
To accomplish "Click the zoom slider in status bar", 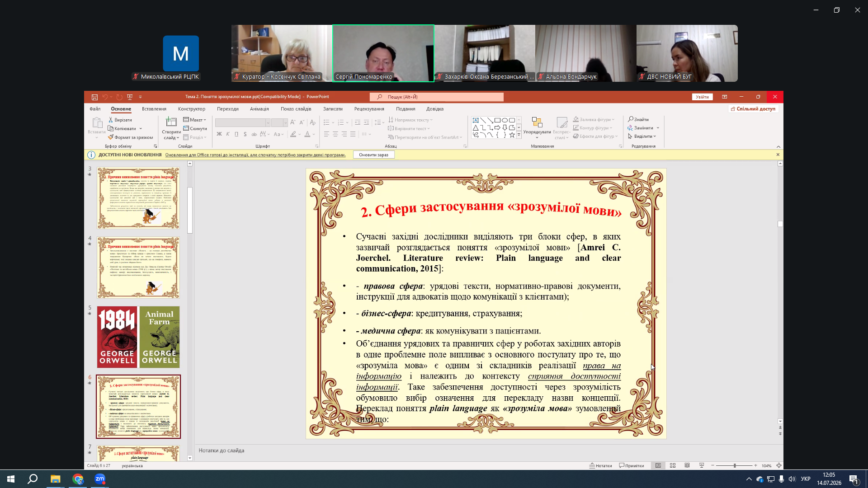I will pos(734,465).
